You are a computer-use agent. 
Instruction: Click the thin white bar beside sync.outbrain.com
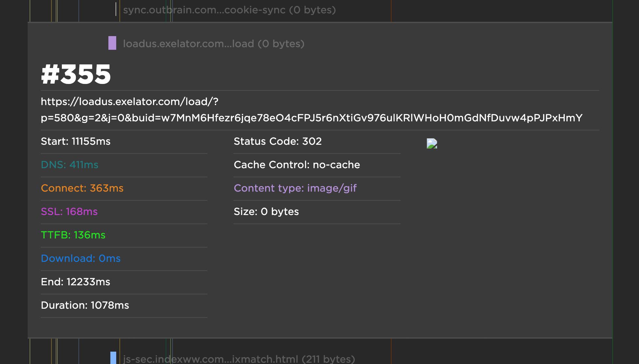(x=116, y=9)
